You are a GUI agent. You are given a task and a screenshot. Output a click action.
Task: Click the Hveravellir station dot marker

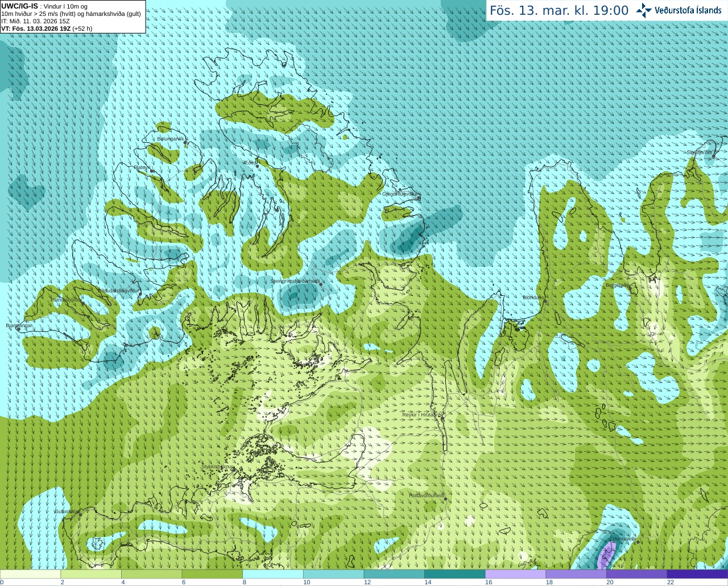point(638,542)
